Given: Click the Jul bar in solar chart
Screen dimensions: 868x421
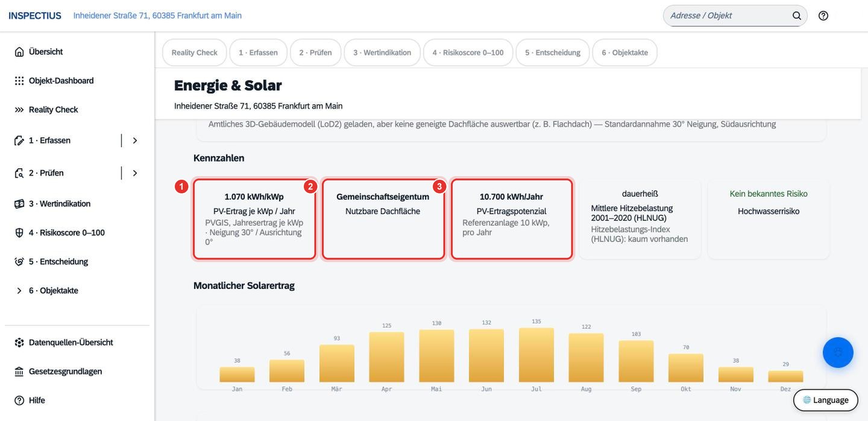Looking at the screenshot, I should point(536,355).
